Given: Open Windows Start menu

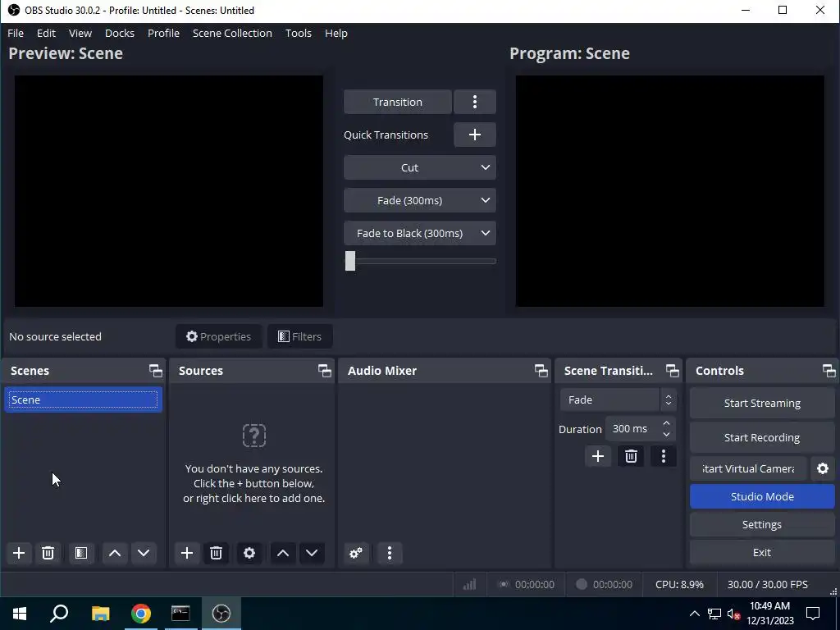Looking at the screenshot, I should pos(20,614).
